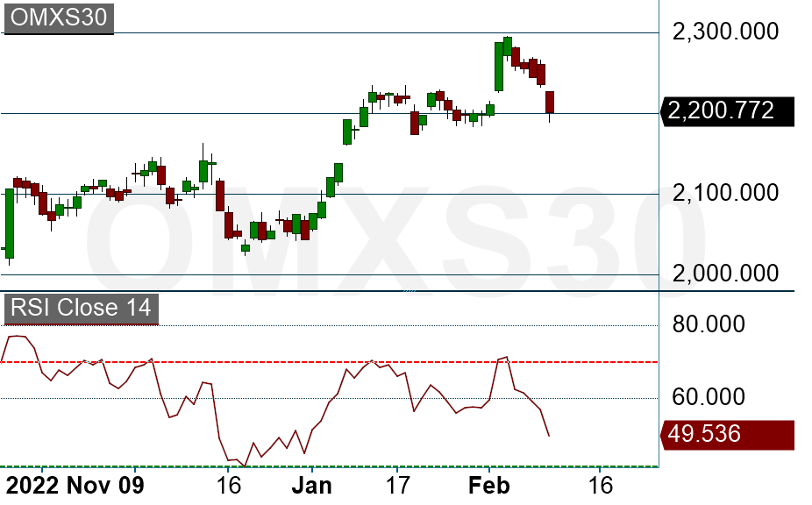Screen dimensions: 812x505
Task: Click the 17 date label after Jan
Action: [397, 486]
